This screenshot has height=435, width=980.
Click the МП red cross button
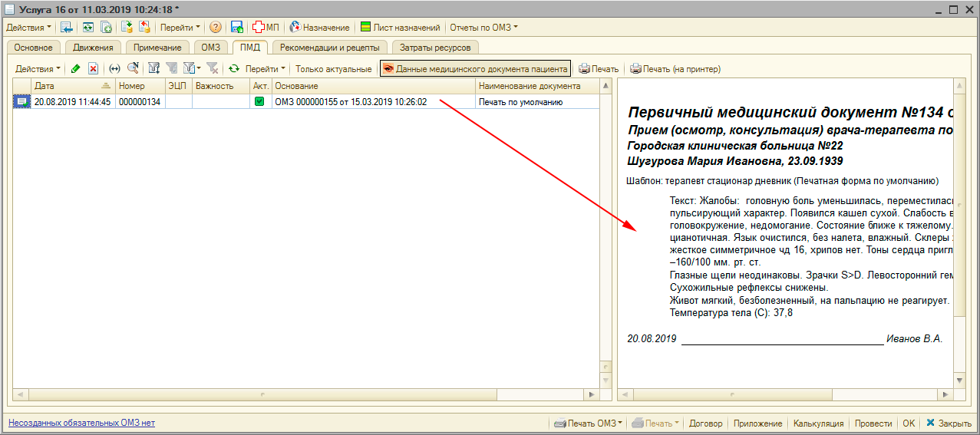266,28
